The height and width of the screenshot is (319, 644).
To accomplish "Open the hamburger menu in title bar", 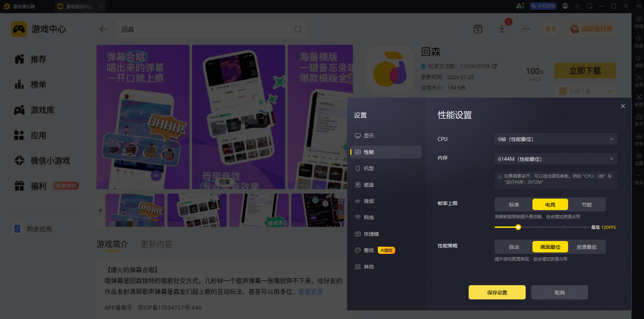I will (x=577, y=6).
